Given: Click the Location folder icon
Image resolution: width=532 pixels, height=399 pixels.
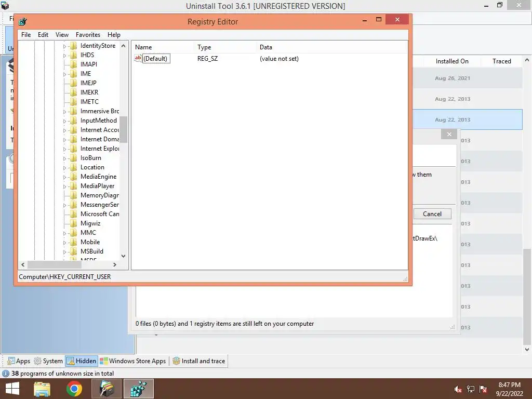Looking at the screenshot, I should tap(73, 167).
